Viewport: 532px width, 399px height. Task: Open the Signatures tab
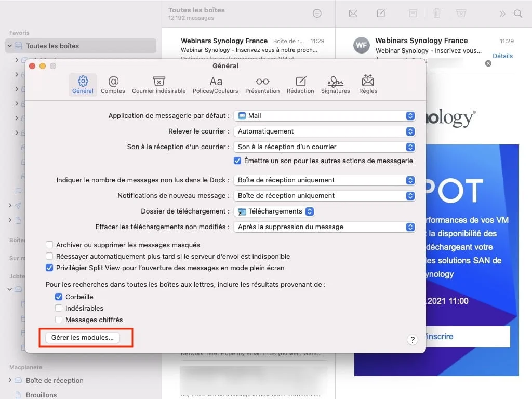coord(335,85)
